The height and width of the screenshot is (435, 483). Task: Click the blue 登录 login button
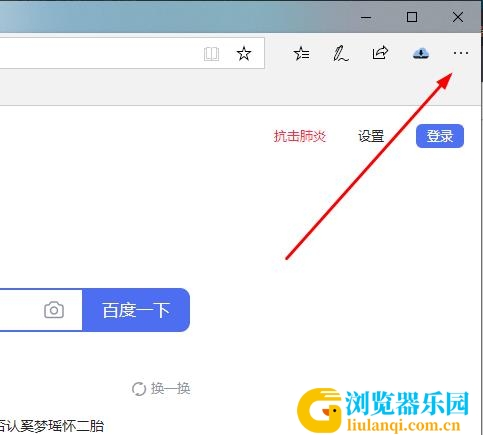click(440, 136)
